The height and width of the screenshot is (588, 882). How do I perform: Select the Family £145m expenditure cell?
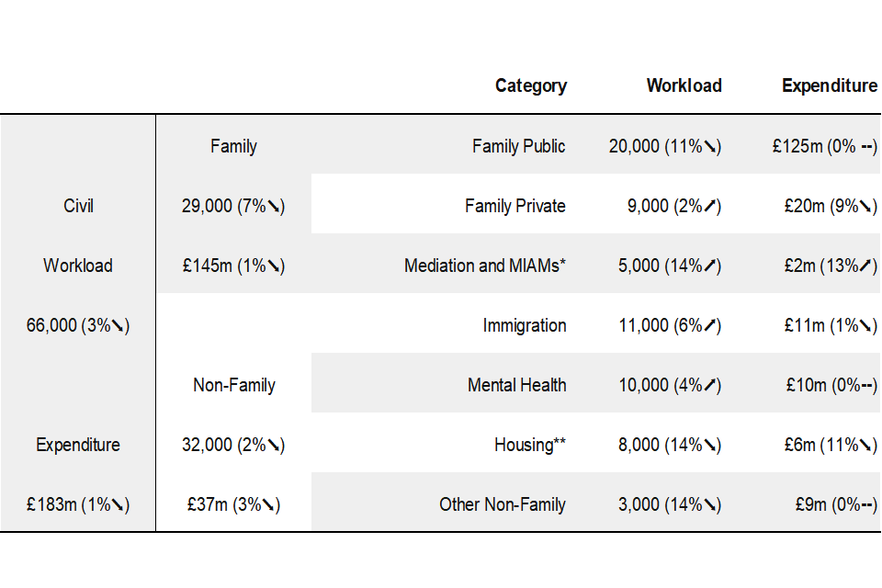tap(233, 266)
